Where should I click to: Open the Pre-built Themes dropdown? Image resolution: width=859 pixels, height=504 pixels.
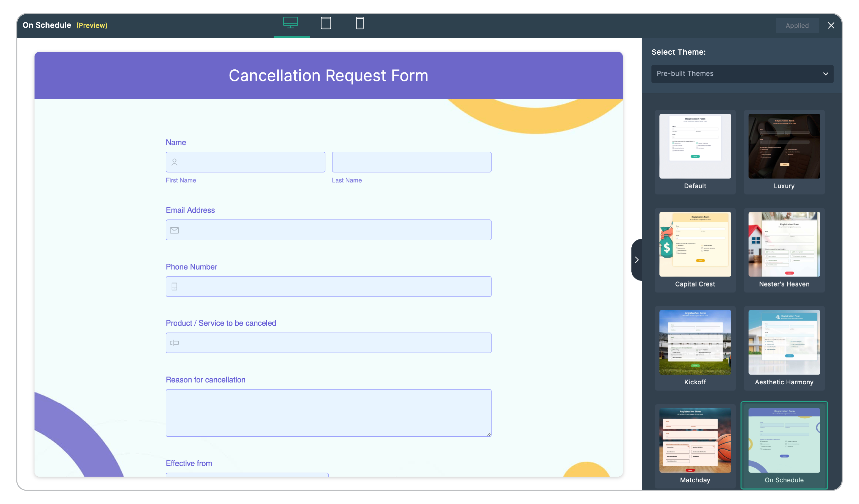point(742,74)
